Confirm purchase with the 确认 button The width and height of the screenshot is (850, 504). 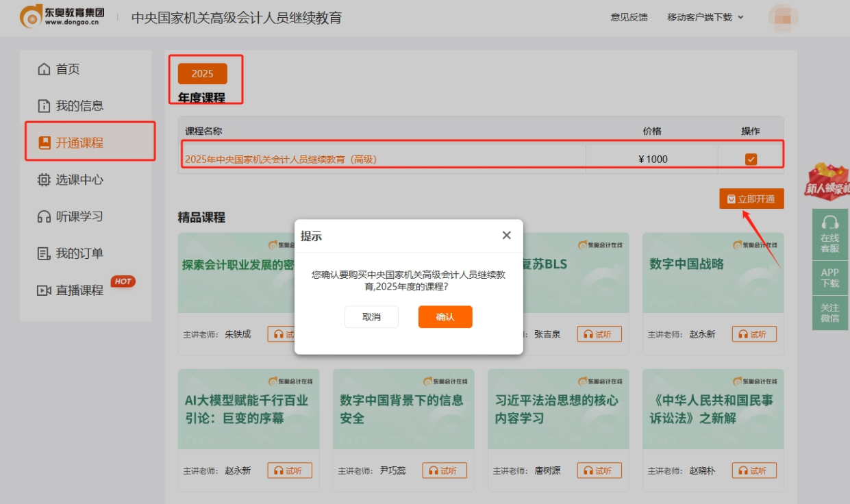[x=445, y=316]
